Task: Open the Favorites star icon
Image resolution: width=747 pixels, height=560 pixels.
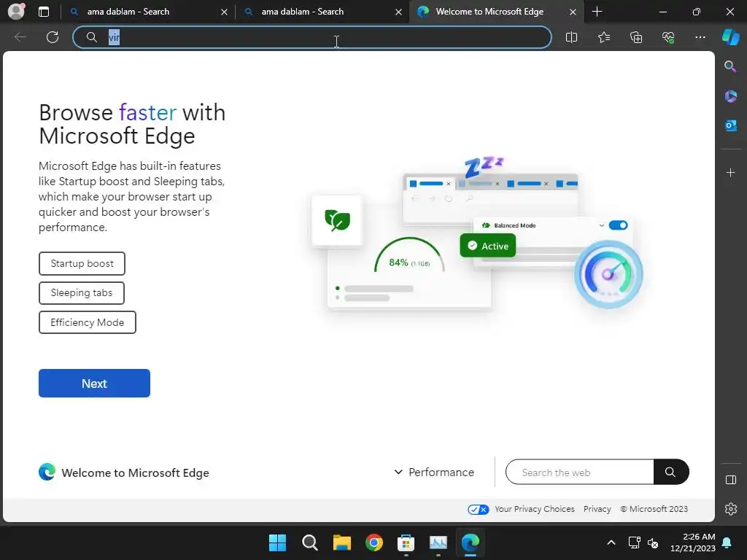Action: tap(603, 37)
